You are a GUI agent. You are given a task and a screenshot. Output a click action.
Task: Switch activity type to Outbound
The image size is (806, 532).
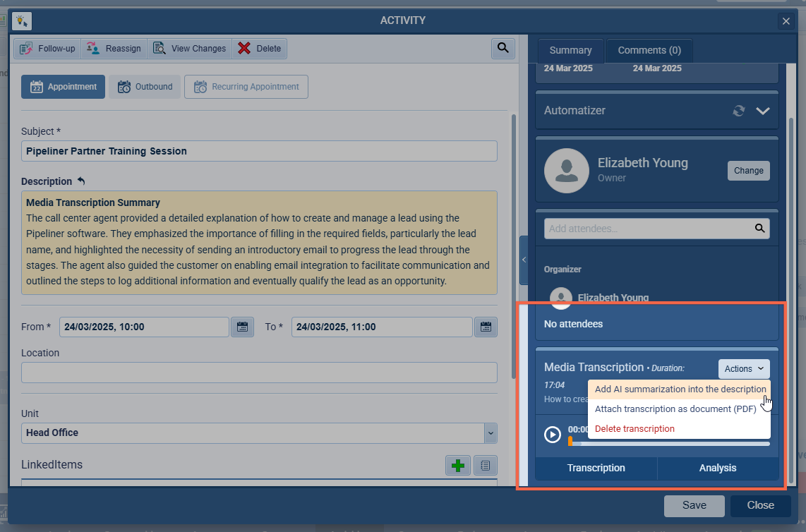pos(145,87)
